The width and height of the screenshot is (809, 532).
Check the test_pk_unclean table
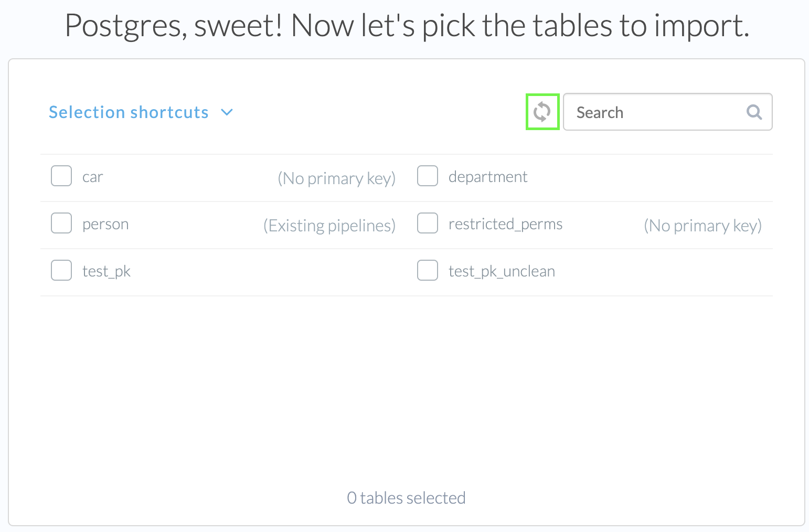pos(427,270)
